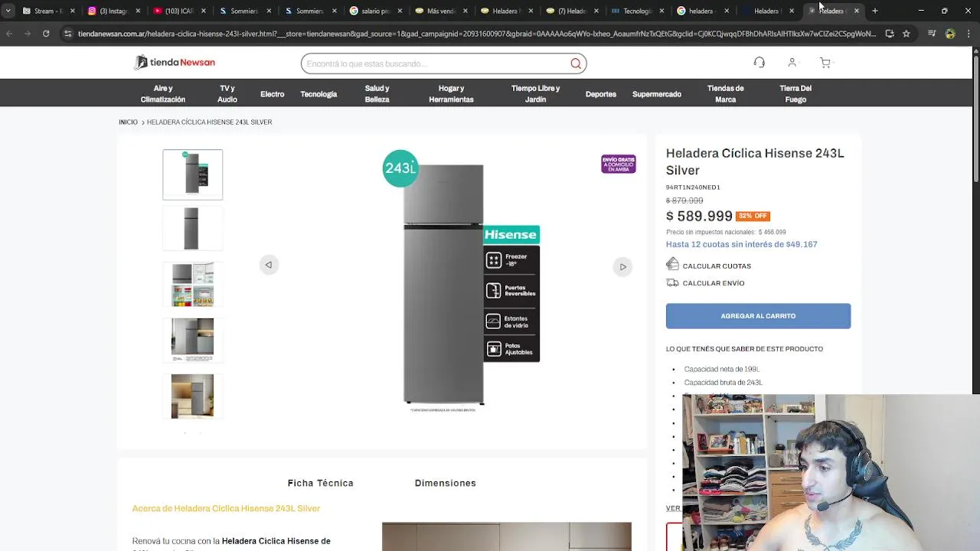980x551 pixels.
Task: Open the TV y Audio menu
Action: point(227,94)
